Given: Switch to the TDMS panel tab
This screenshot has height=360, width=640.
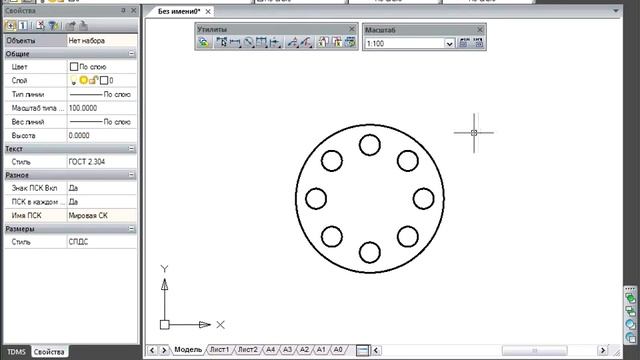Looking at the screenshot, I should tap(16, 352).
